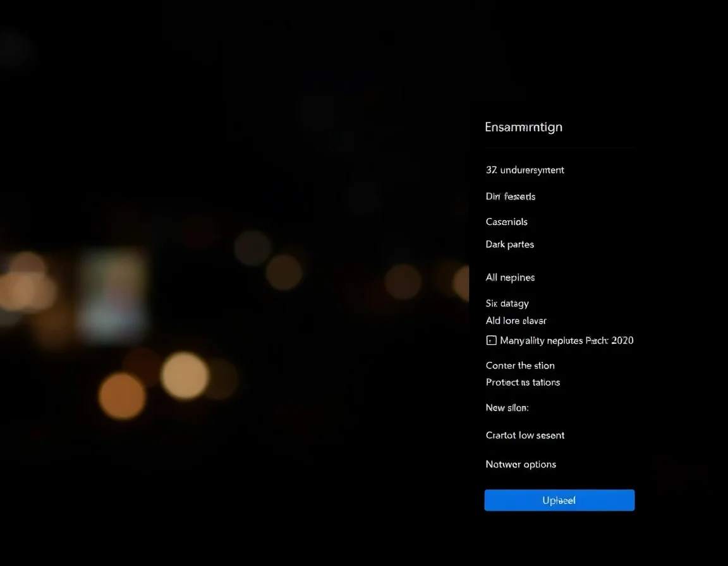The width and height of the screenshot is (728, 566).
Task: Select the Crartot low sesent option
Action: (x=525, y=435)
